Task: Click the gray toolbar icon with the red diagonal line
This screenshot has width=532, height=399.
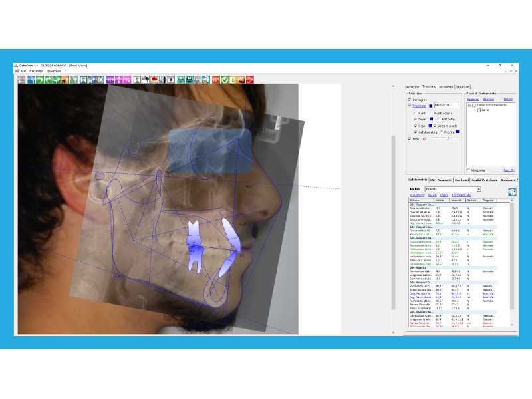Action: pyautogui.click(x=21, y=80)
